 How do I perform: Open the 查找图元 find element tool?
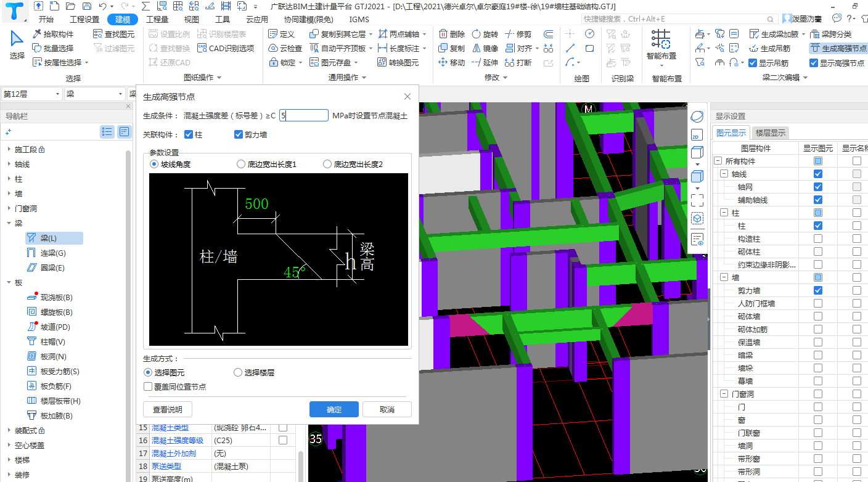(x=114, y=34)
